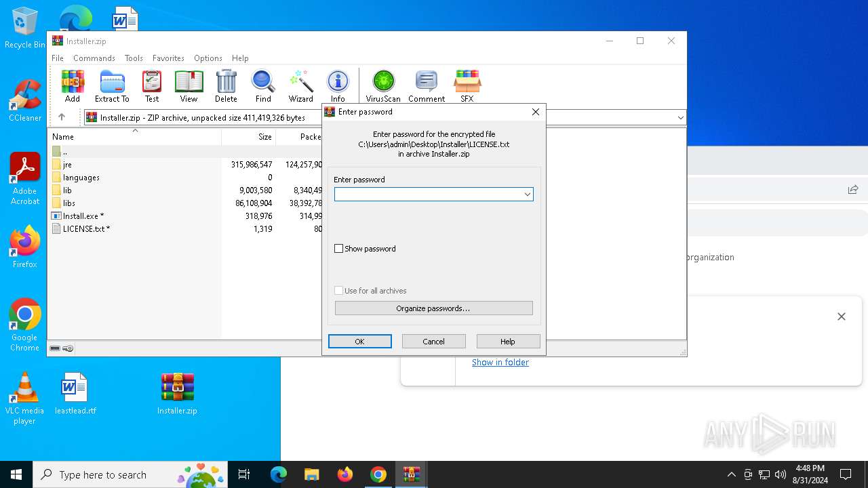Open File Explorer from taskbar

coord(311,474)
